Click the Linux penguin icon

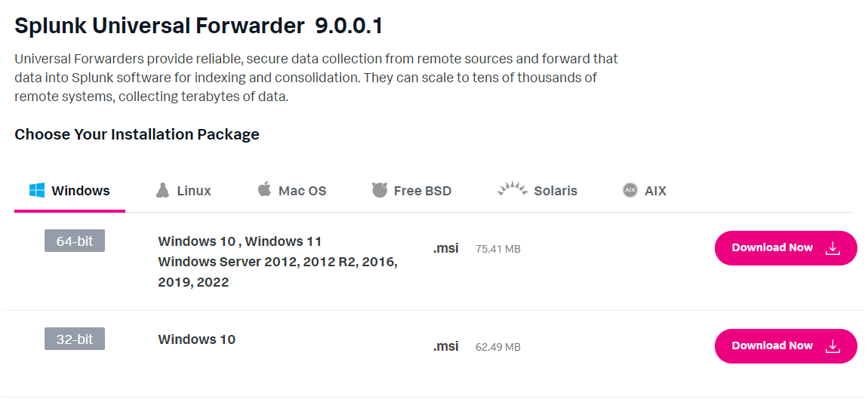pyautogui.click(x=162, y=190)
